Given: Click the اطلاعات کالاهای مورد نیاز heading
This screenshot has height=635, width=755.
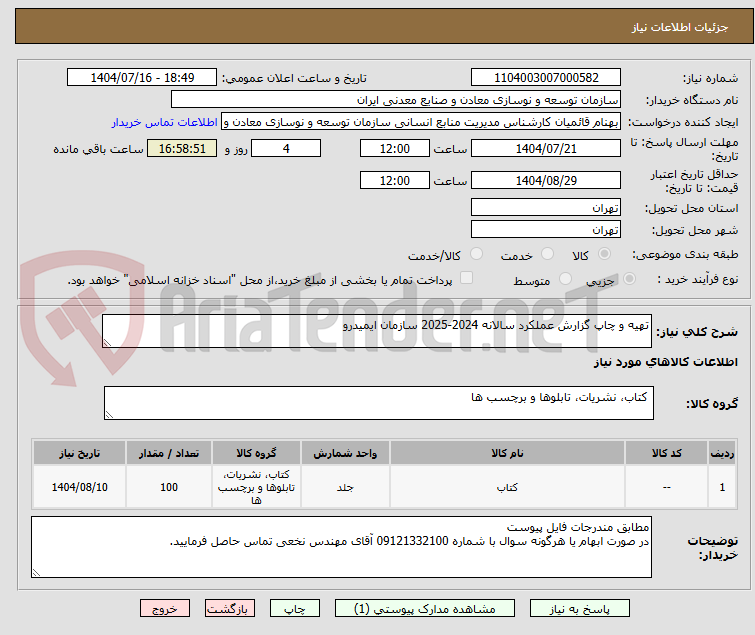Looking at the screenshot, I should point(665,362).
